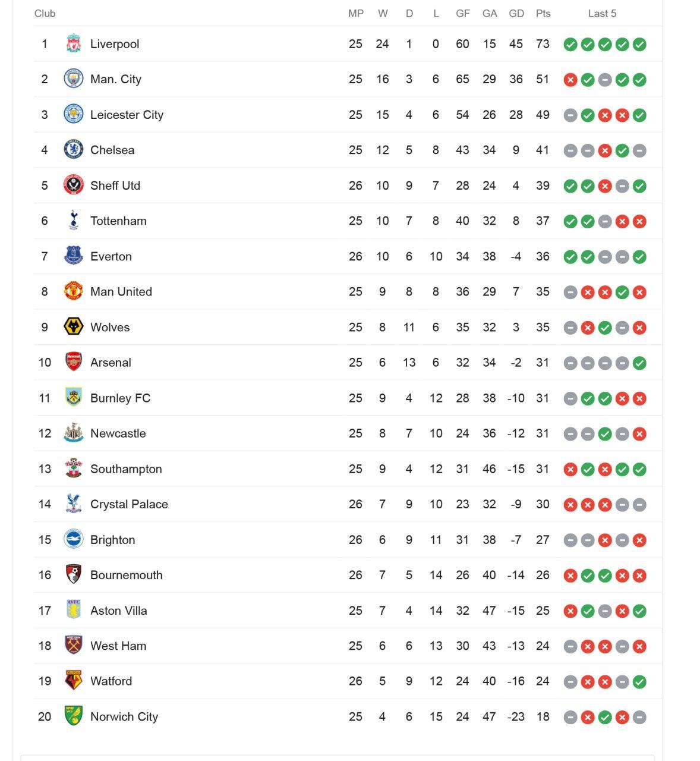Click Arsenal's only green win icon

[x=639, y=363]
